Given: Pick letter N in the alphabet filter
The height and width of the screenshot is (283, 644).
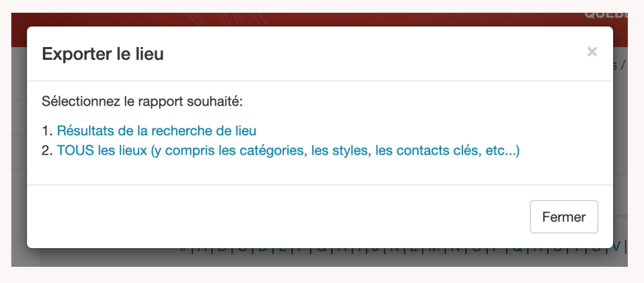Looking at the screenshot, I should pos(455,248).
